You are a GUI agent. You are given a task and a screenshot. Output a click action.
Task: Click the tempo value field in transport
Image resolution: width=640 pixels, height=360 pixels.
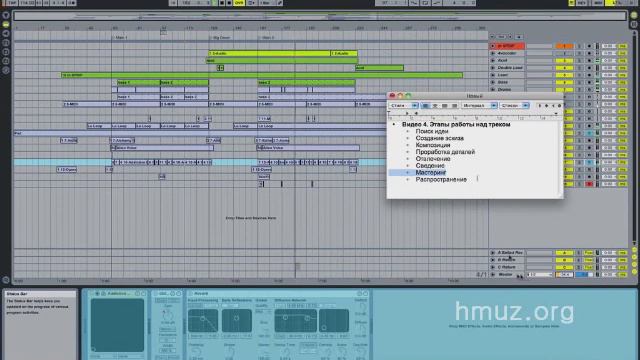(x=27, y=2)
